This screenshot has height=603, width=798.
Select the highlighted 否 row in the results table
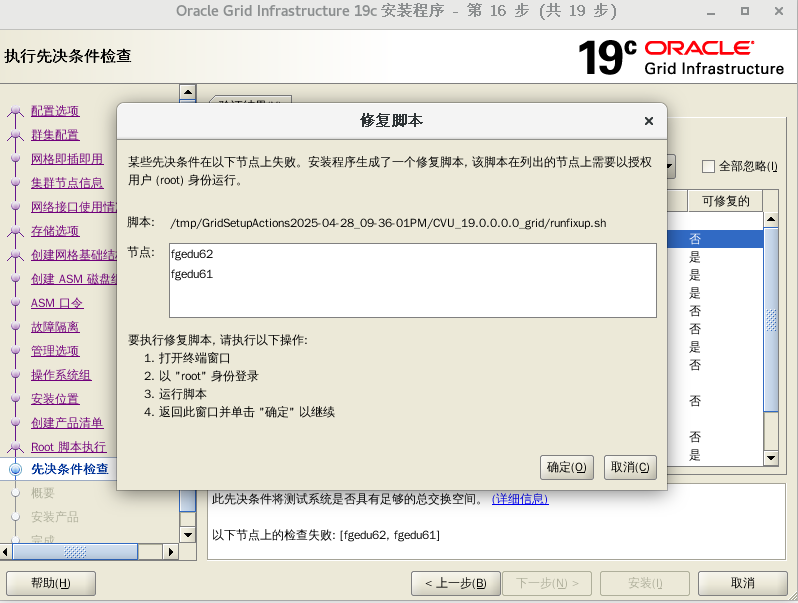[715, 239]
